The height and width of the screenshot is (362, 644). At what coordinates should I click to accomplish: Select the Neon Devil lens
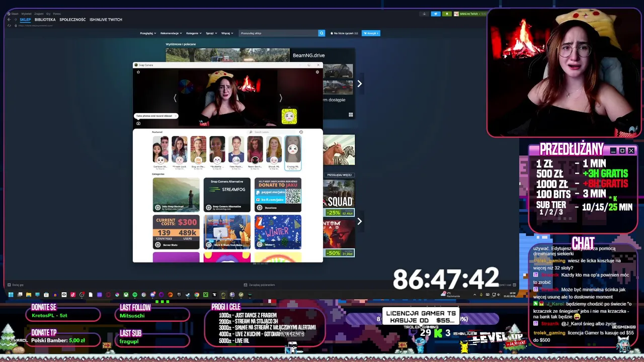255,153
